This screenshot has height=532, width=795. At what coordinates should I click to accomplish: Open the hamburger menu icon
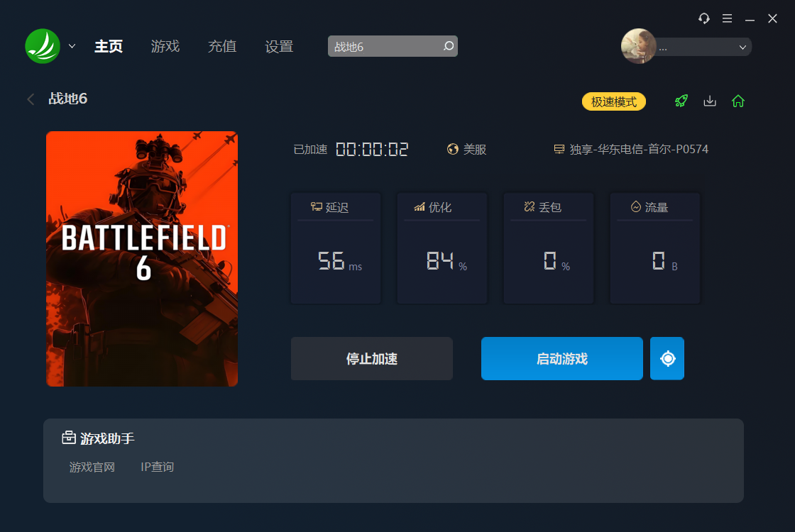(727, 18)
